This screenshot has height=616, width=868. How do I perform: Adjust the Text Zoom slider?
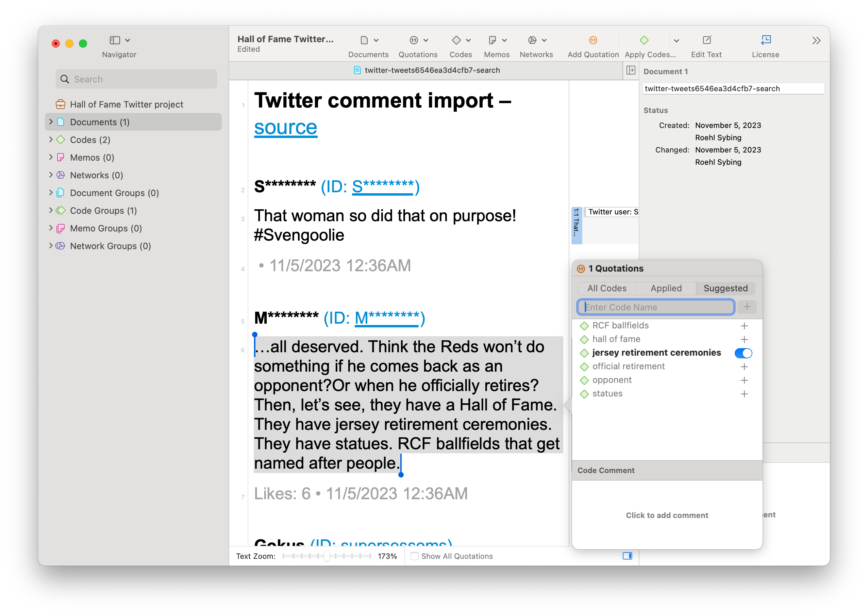click(327, 556)
